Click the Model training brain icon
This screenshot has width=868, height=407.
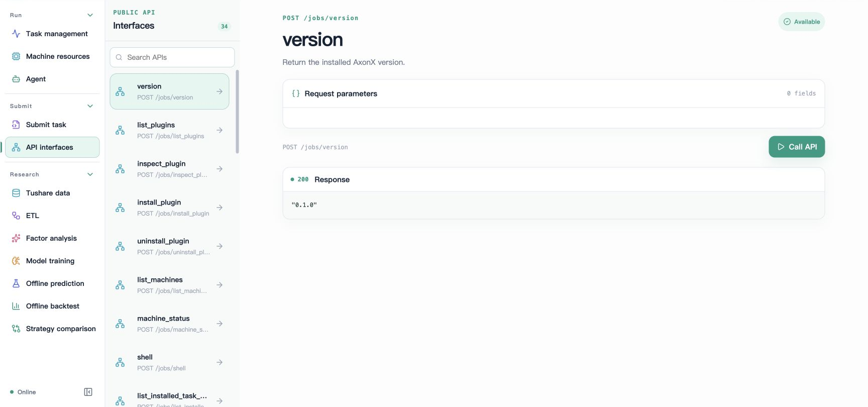click(16, 261)
